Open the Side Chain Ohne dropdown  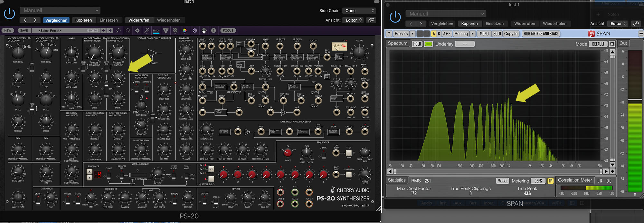tap(359, 11)
